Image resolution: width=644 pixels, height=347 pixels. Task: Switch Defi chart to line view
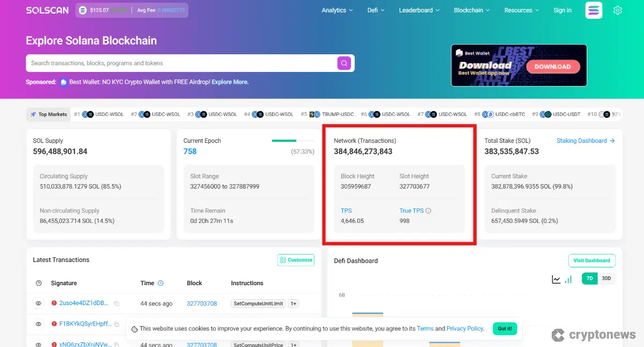(556, 279)
